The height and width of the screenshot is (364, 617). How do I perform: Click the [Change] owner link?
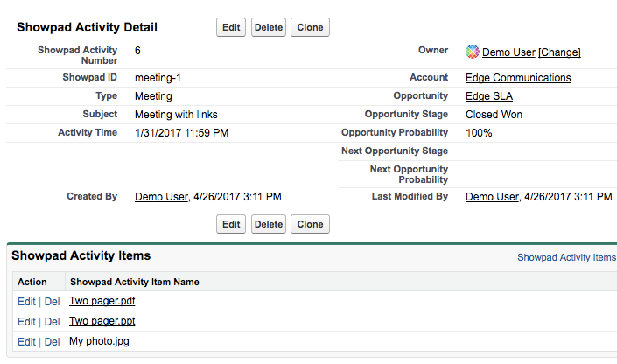click(x=559, y=52)
